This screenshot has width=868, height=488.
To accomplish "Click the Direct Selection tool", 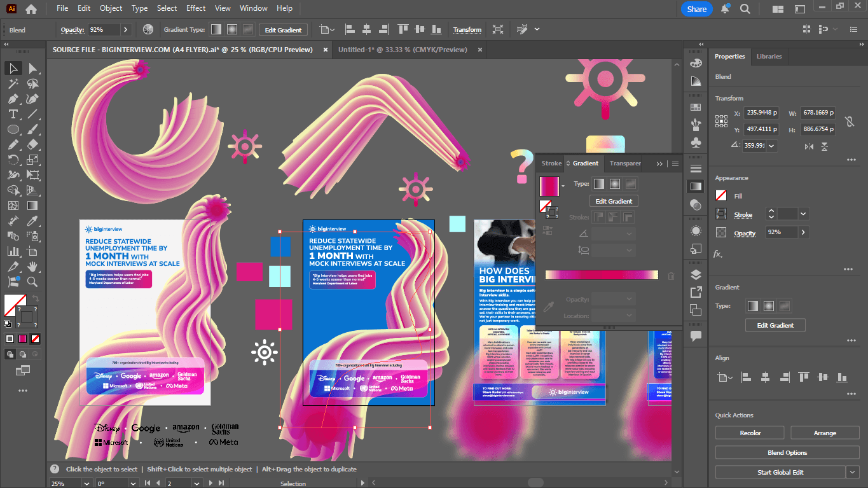I will (32, 68).
